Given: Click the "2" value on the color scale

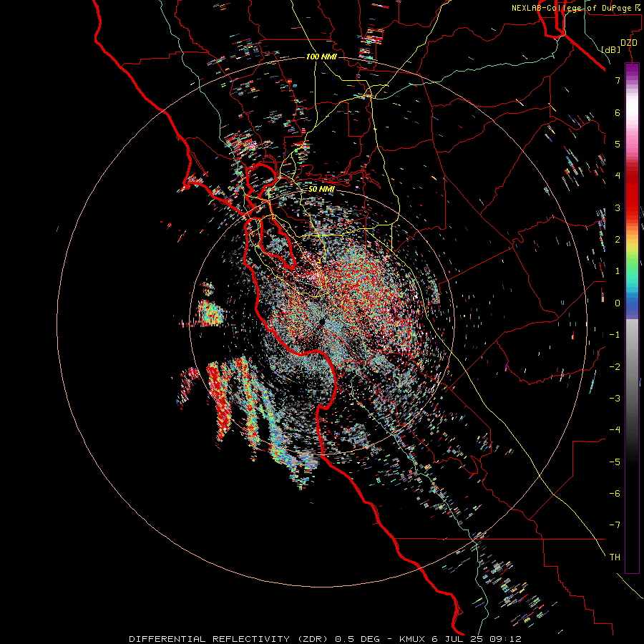Looking at the screenshot, I should point(618,240).
